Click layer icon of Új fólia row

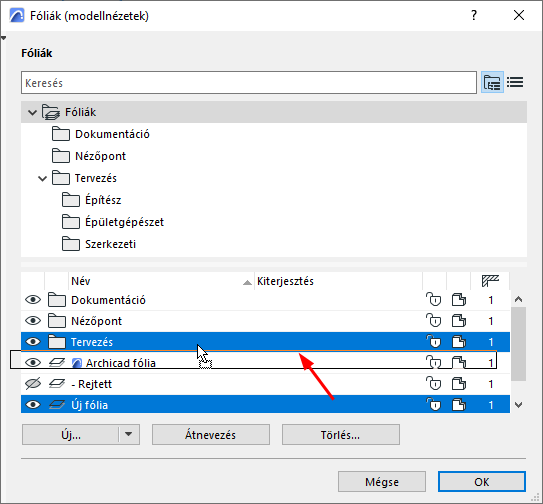[x=57, y=405]
